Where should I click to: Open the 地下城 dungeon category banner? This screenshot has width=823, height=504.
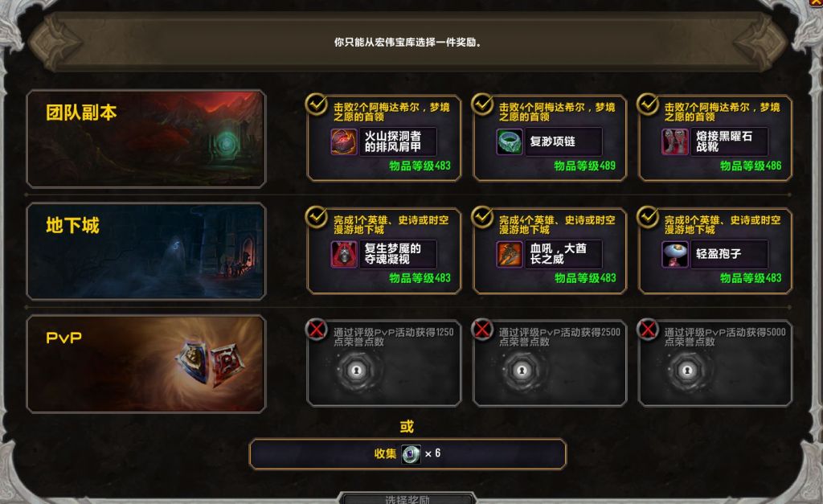pyautogui.click(x=146, y=252)
